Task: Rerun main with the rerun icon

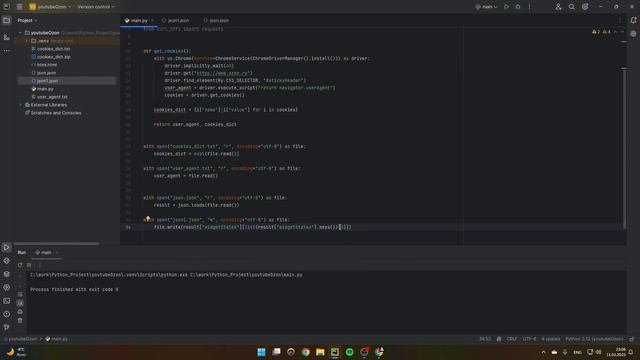Action: [20, 265]
